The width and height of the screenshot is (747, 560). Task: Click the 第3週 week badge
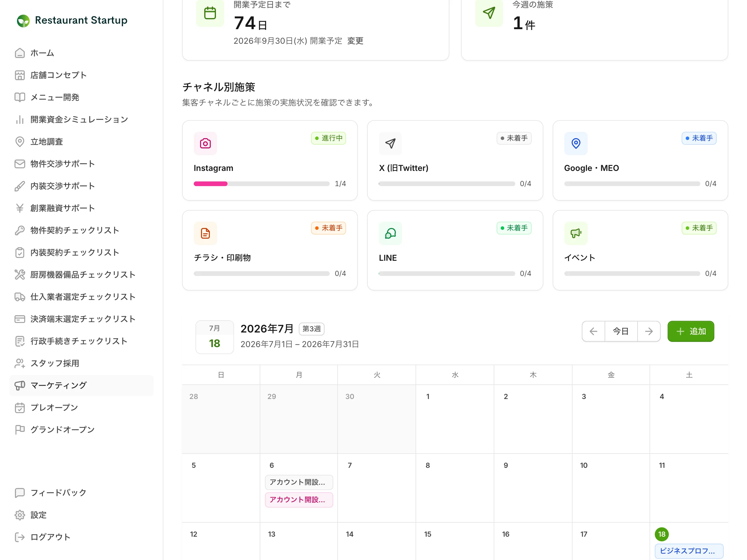(x=311, y=329)
